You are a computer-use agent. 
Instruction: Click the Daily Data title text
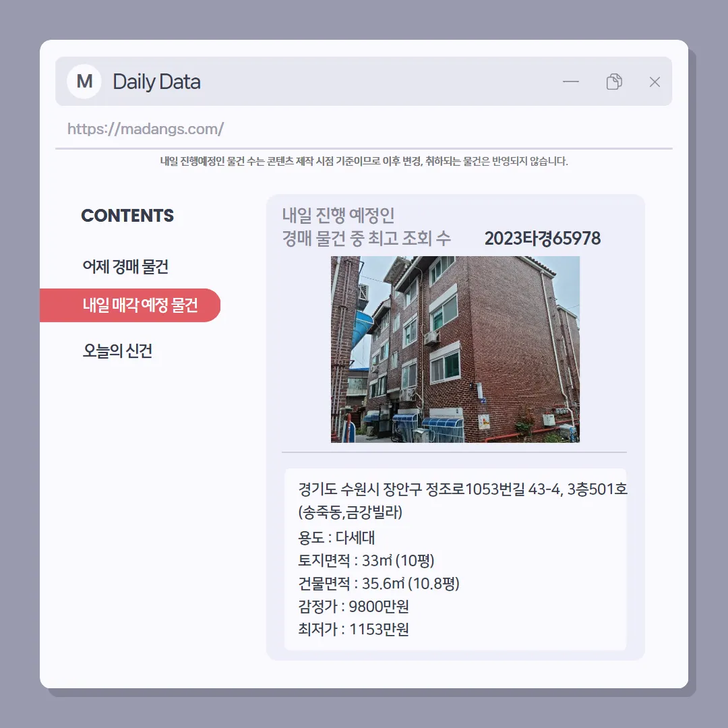point(156,82)
